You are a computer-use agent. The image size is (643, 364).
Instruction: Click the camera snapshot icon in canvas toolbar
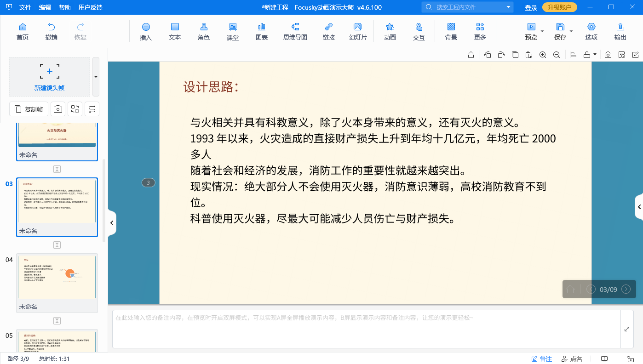tap(608, 55)
